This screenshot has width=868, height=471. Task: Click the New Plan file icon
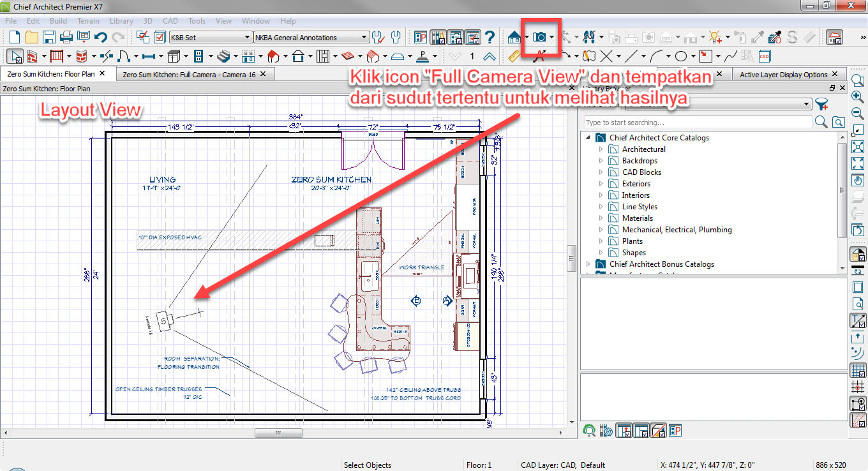(13, 37)
